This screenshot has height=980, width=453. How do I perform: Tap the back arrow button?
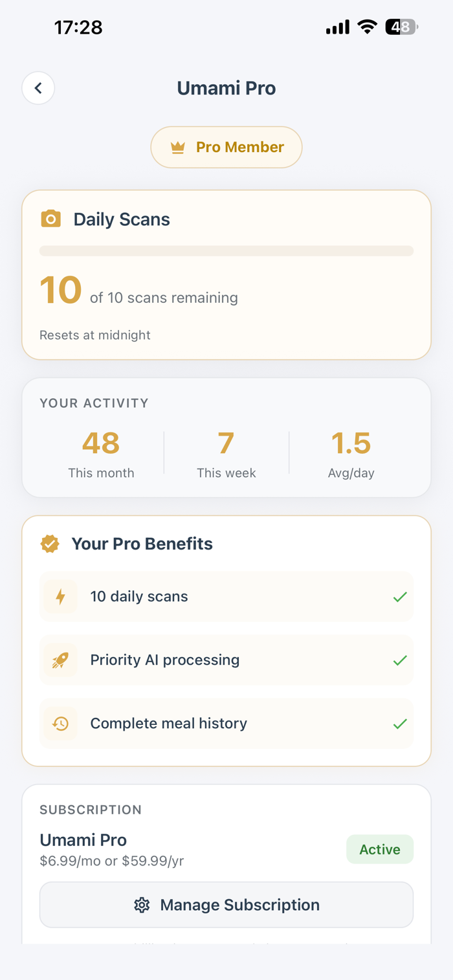click(x=38, y=88)
